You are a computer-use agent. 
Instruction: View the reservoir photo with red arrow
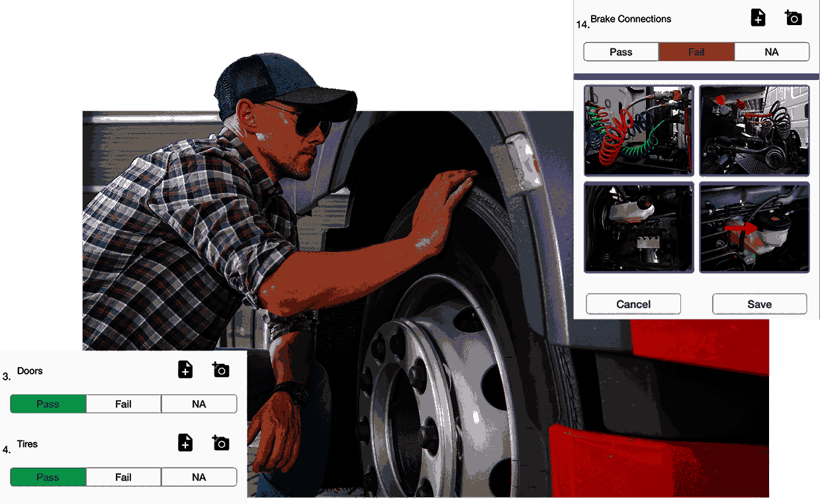click(754, 228)
